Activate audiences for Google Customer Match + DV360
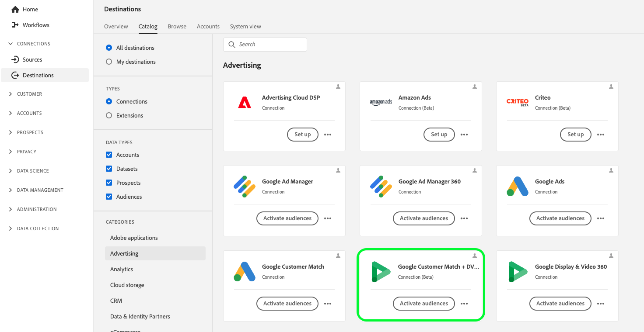 pyautogui.click(x=424, y=304)
